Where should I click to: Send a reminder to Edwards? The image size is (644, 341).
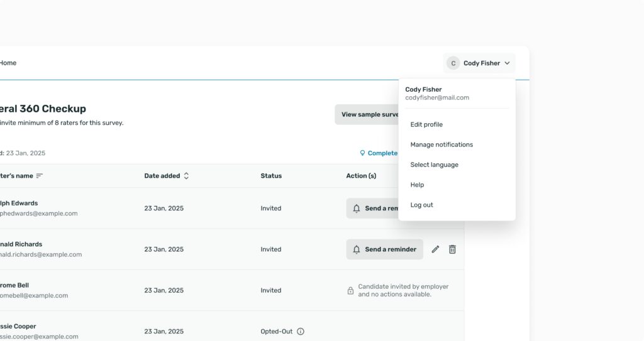point(374,208)
